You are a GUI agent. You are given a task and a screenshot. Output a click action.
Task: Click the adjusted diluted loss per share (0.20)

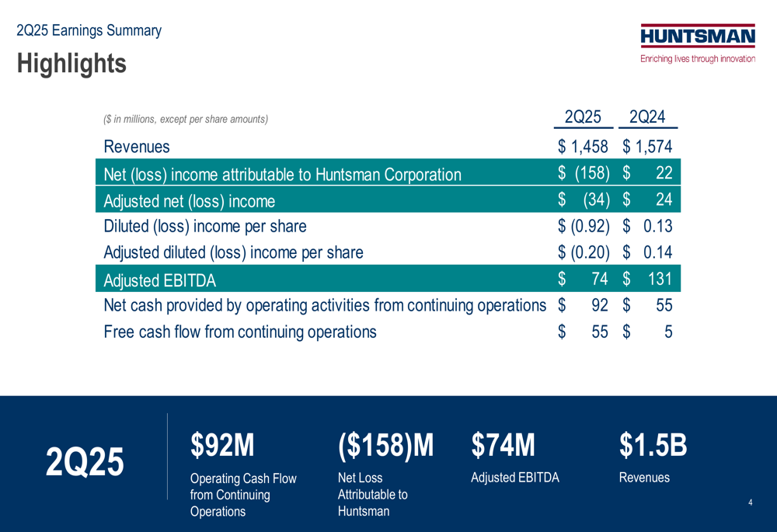591,252
